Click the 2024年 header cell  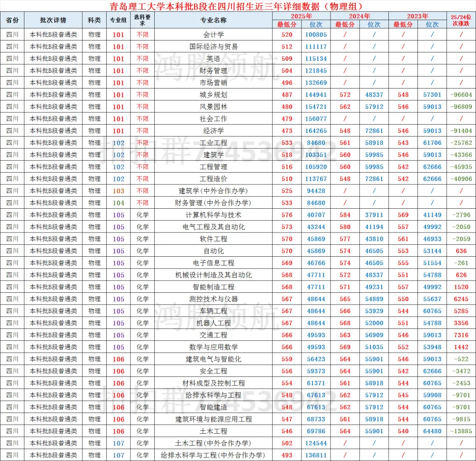[360, 16]
